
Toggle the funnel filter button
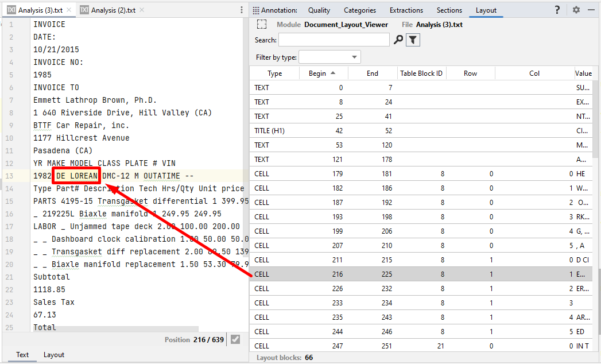click(x=413, y=40)
